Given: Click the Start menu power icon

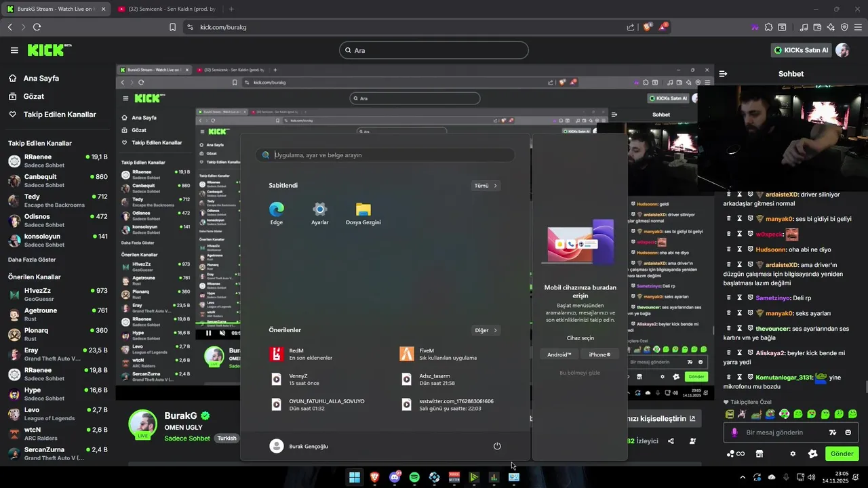Looking at the screenshot, I should point(497,446).
